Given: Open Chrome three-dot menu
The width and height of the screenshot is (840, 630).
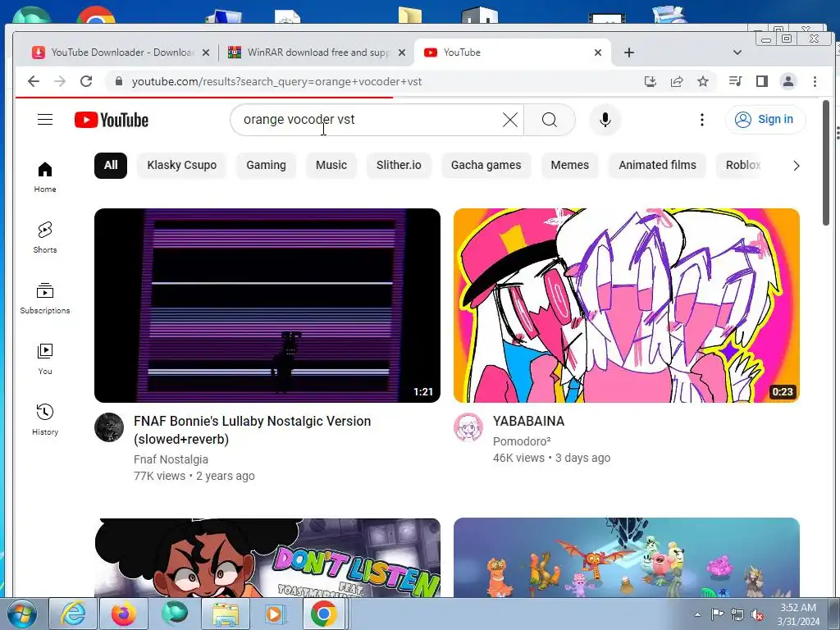Looking at the screenshot, I should click(815, 81).
